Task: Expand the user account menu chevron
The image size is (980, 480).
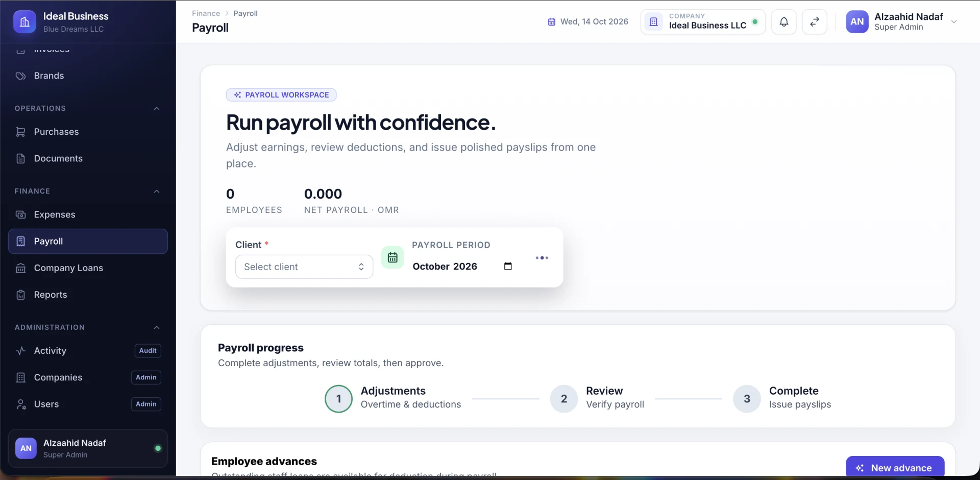Action: [x=953, y=22]
